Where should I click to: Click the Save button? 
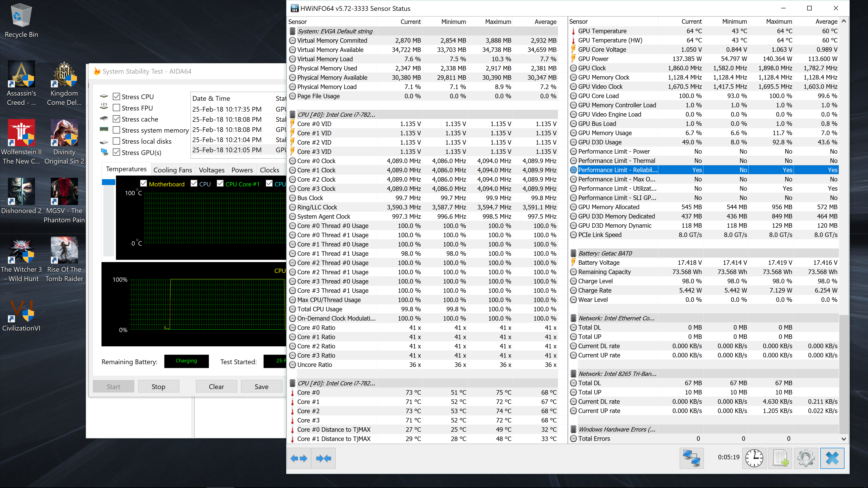click(x=261, y=386)
